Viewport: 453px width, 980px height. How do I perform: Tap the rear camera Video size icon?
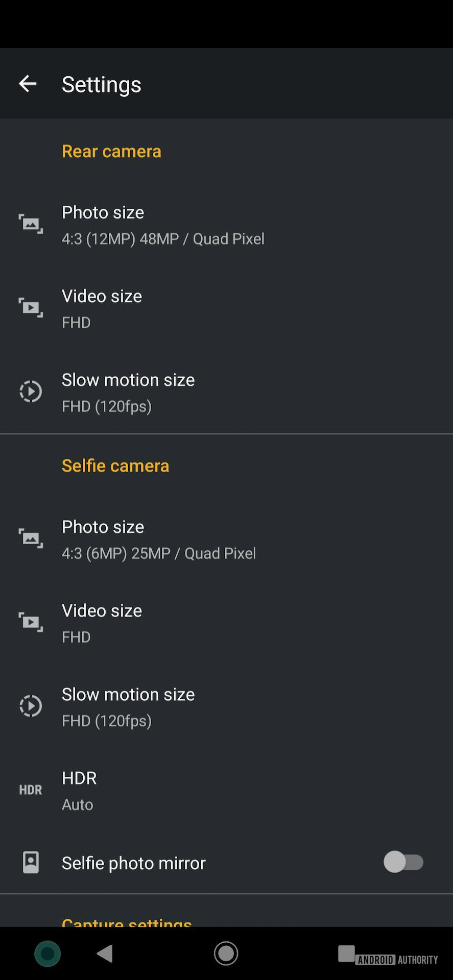pyautogui.click(x=31, y=307)
